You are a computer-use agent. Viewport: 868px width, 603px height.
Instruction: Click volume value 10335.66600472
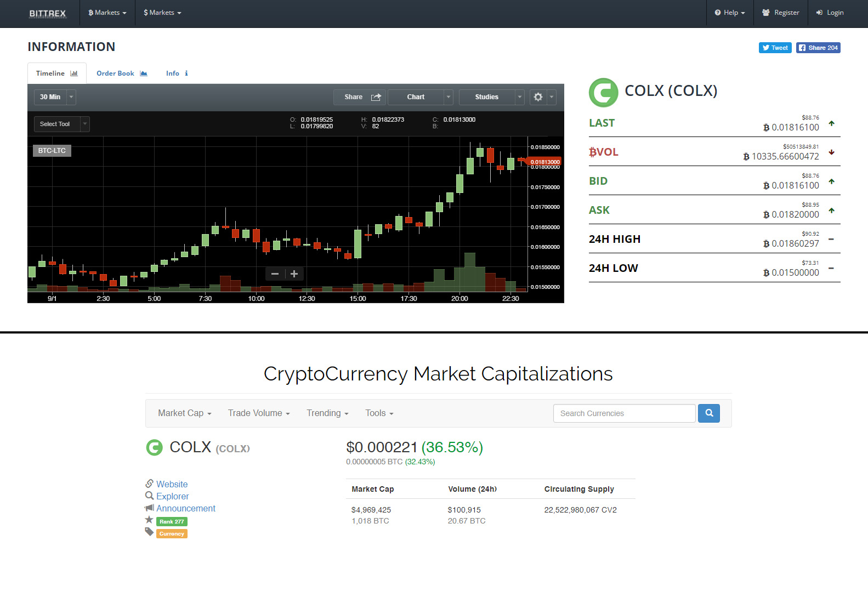(781, 156)
